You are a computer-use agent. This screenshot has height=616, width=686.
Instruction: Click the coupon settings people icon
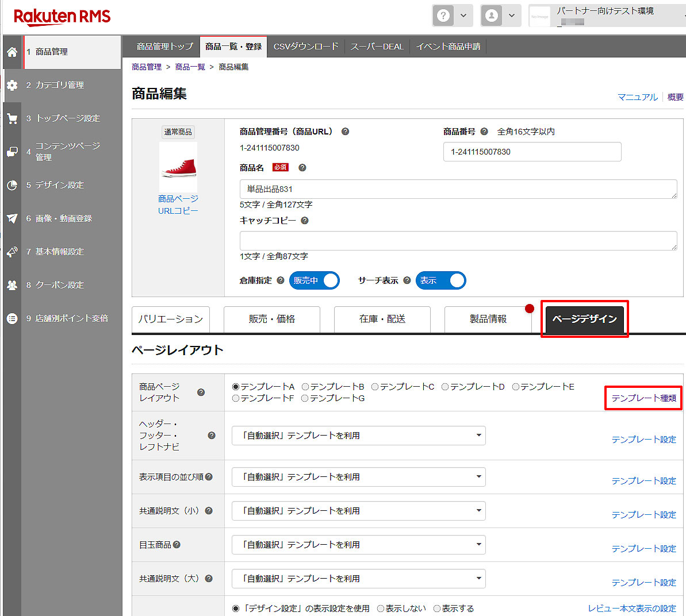(x=12, y=285)
